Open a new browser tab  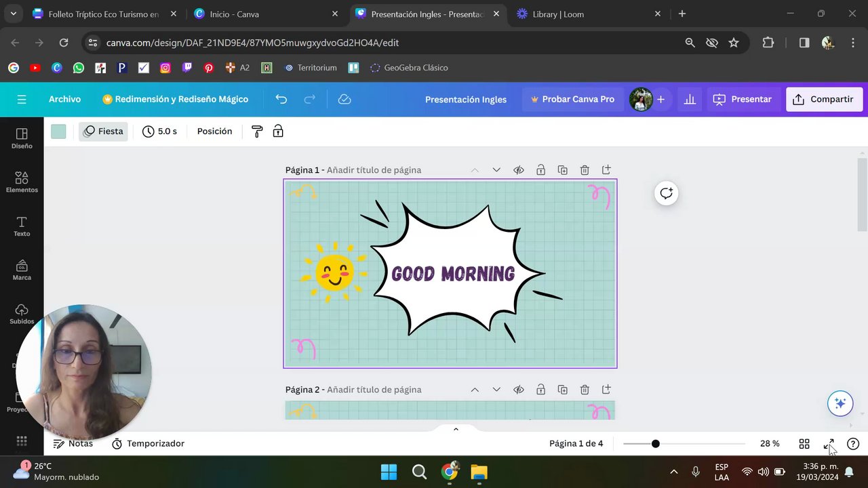[682, 14]
